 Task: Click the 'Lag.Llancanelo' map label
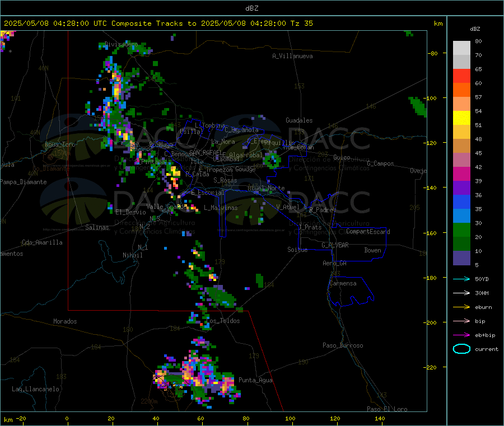[35, 389]
